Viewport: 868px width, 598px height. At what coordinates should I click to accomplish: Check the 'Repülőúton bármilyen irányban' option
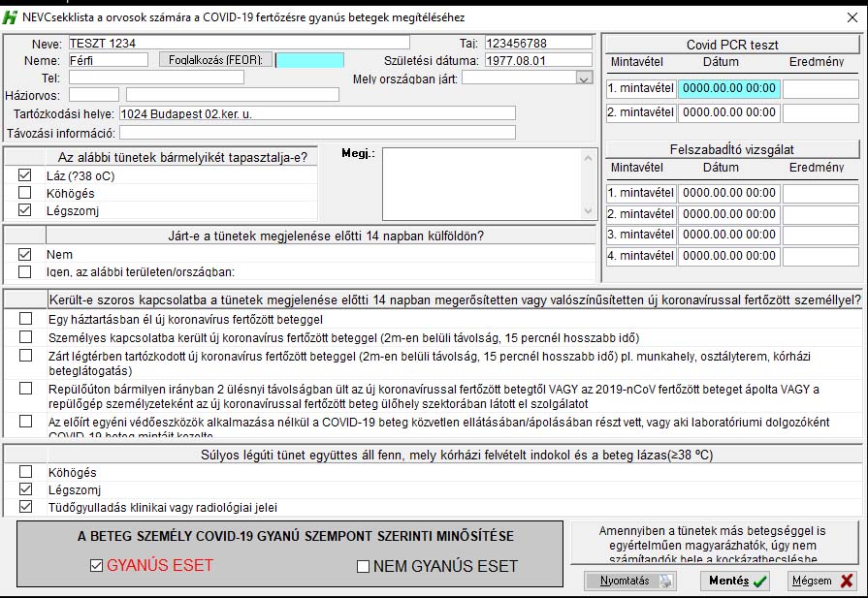[25, 389]
